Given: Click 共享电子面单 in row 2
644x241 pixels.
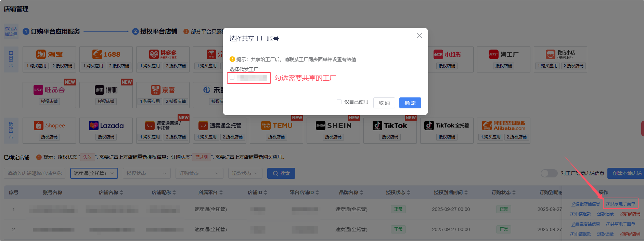Looking at the screenshot, I should click(620, 224).
